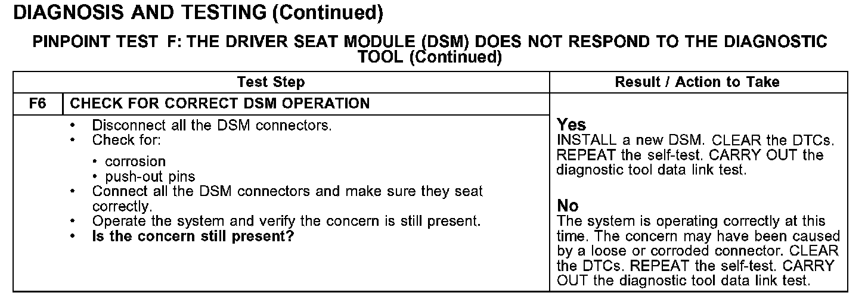Viewport: 868px width, 305px height.
Task: Click the 'F6' step number cell
Action: click(38, 104)
